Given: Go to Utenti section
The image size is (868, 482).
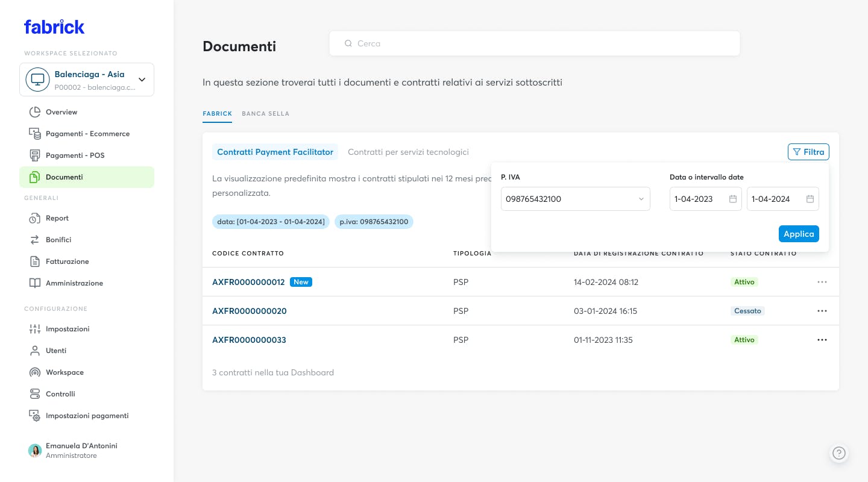Looking at the screenshot, I should click(87, 351).
